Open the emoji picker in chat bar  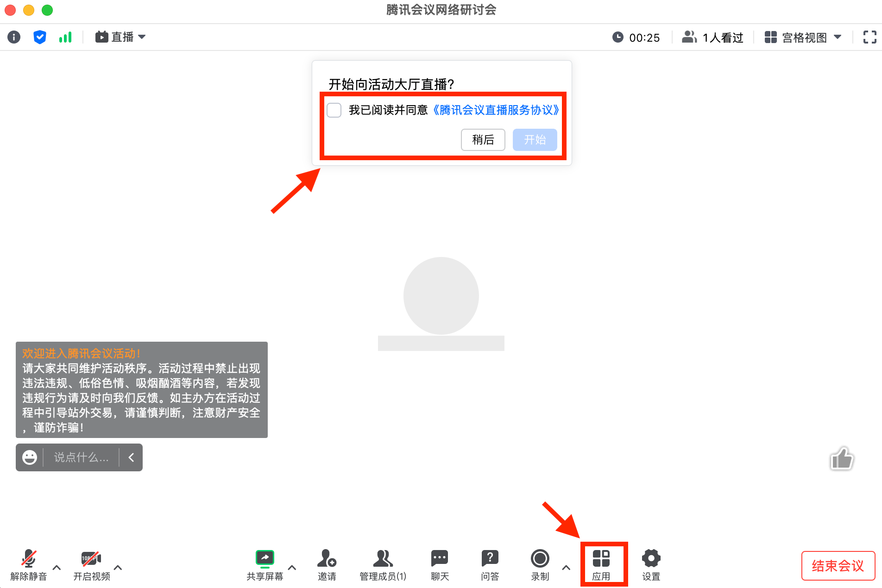coord(30,457)
